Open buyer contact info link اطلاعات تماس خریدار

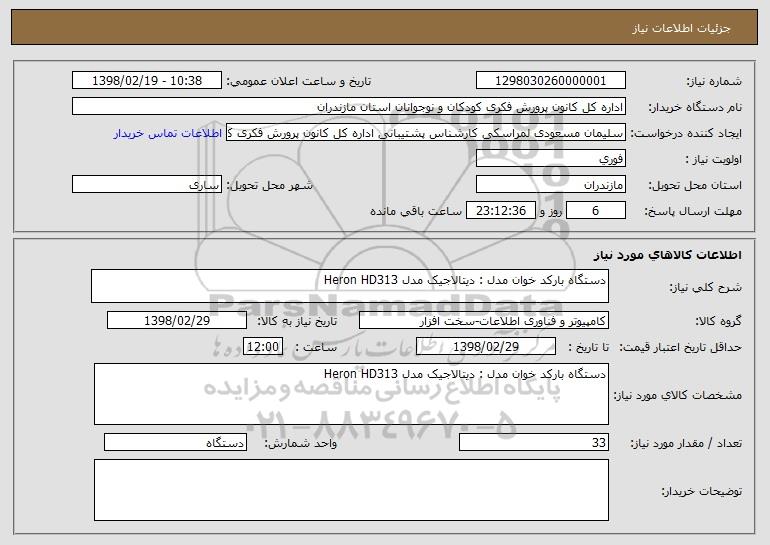pos(168,133)
